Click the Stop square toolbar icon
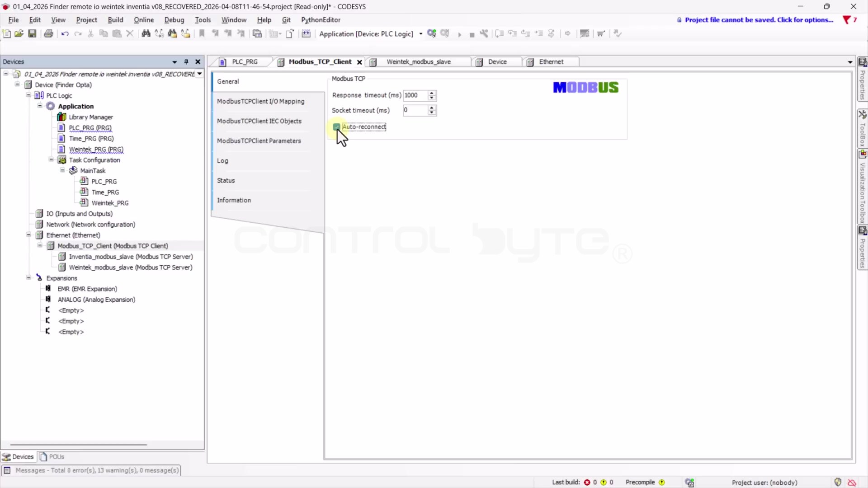Image resolution: width=868 pixels, height=488 pixels. pos(472,34)
